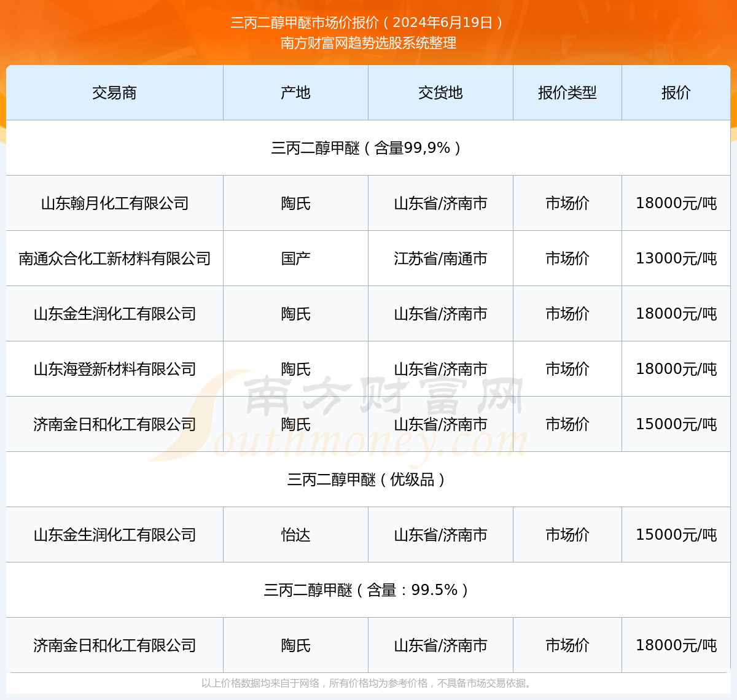The image size is (737, 700).
Task: Click 陶氏 beside 山东金生润化工有限公司
Action: (295, 314)
